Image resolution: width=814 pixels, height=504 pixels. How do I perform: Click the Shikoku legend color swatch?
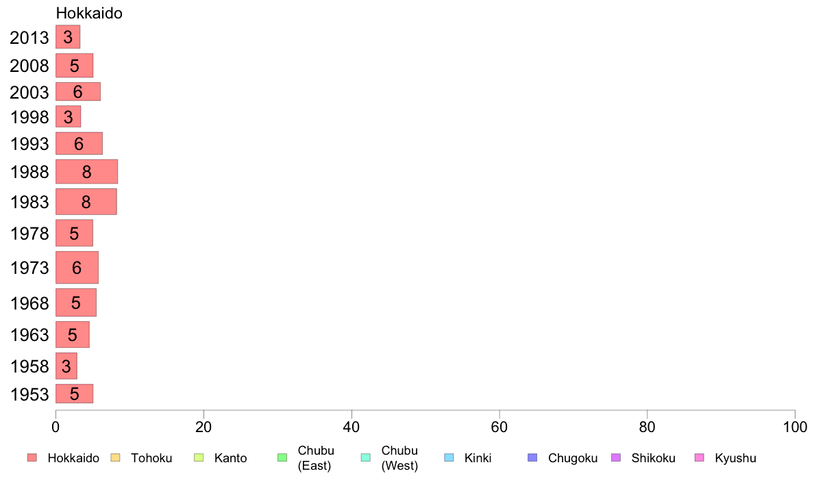(617, 457)
